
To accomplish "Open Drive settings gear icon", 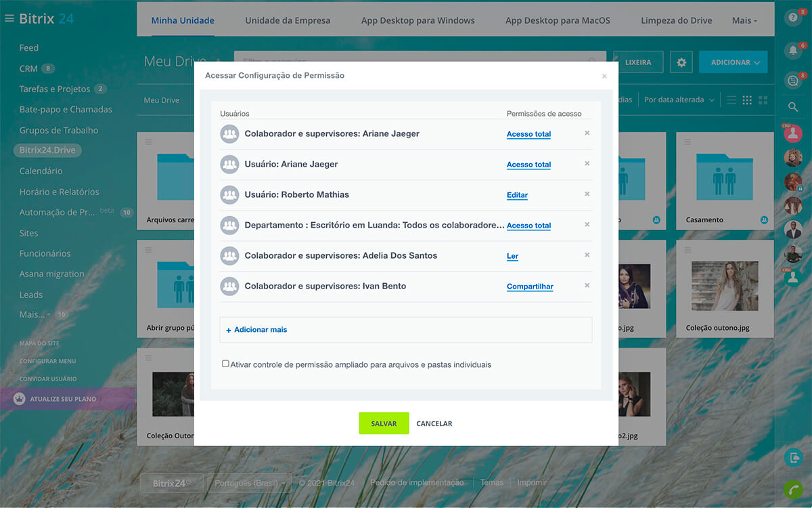I will coord(681,62).
